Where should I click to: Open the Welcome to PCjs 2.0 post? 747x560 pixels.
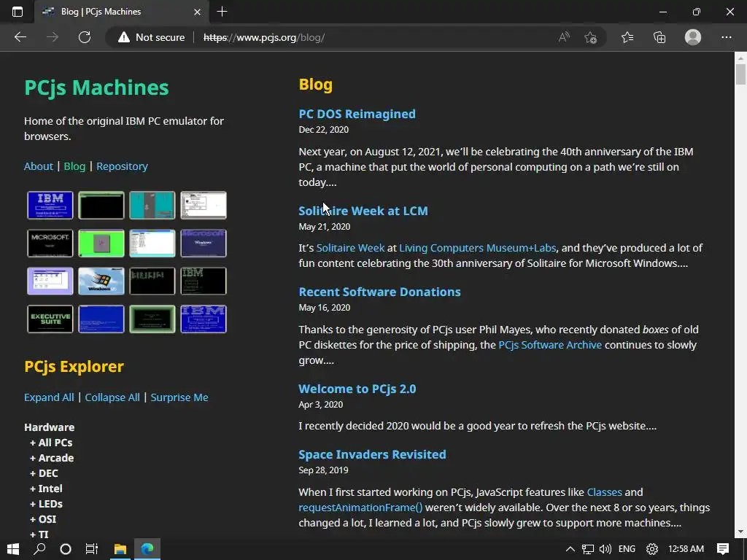pos(357,389)
